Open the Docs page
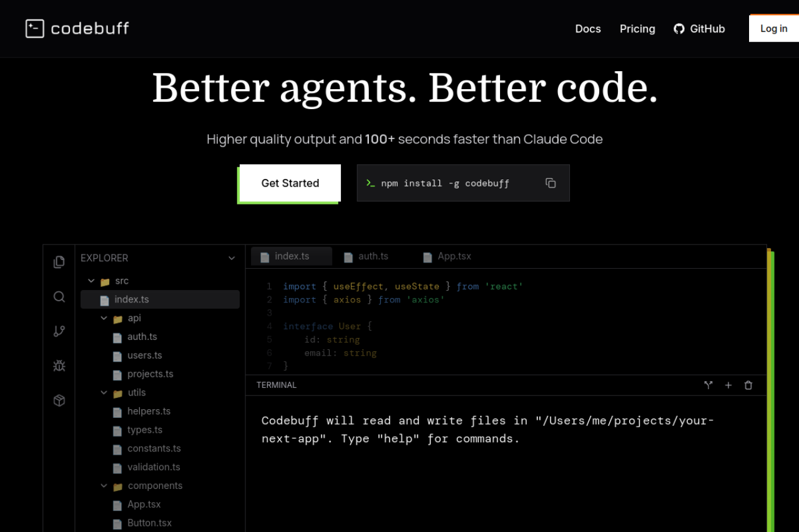 coord(588,29)
